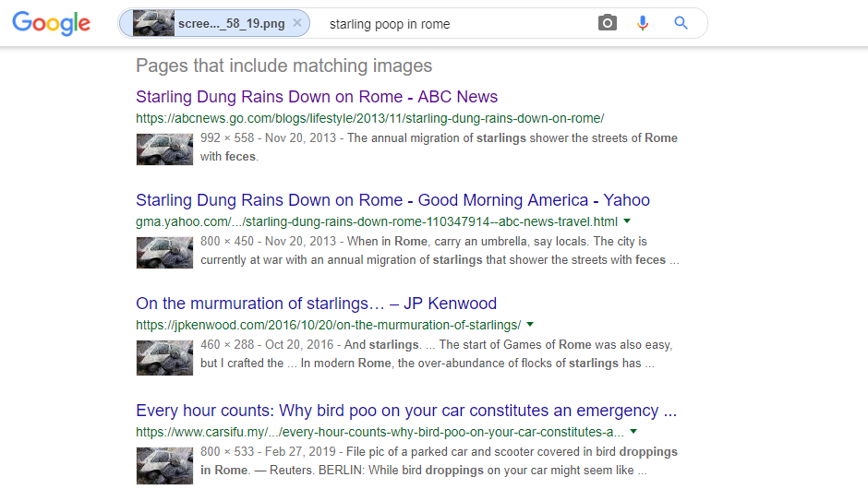The width and height of the screenshot is (868, 501).
Task: Click the jpkenwood.com result URL
Action: tap(328, 325)
